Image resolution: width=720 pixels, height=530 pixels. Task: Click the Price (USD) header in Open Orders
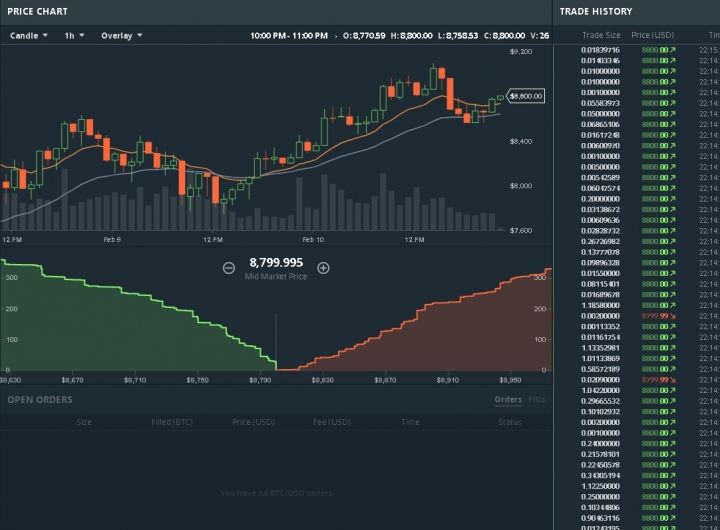pos(253,422)
